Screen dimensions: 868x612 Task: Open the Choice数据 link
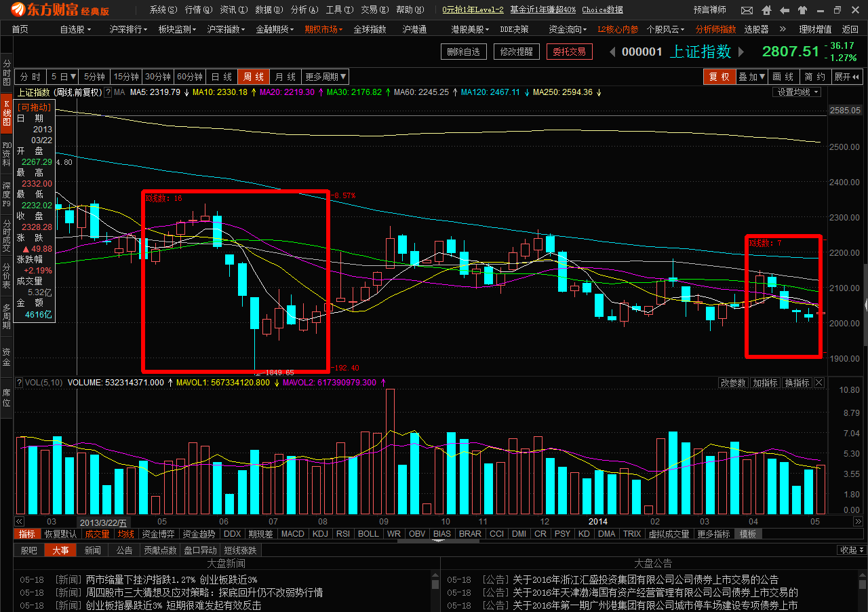click(x=602, y=9)
